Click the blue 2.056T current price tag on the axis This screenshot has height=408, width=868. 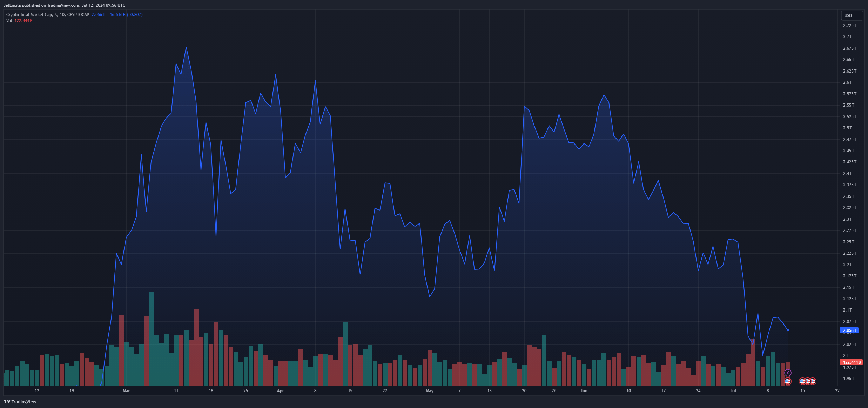849,330
